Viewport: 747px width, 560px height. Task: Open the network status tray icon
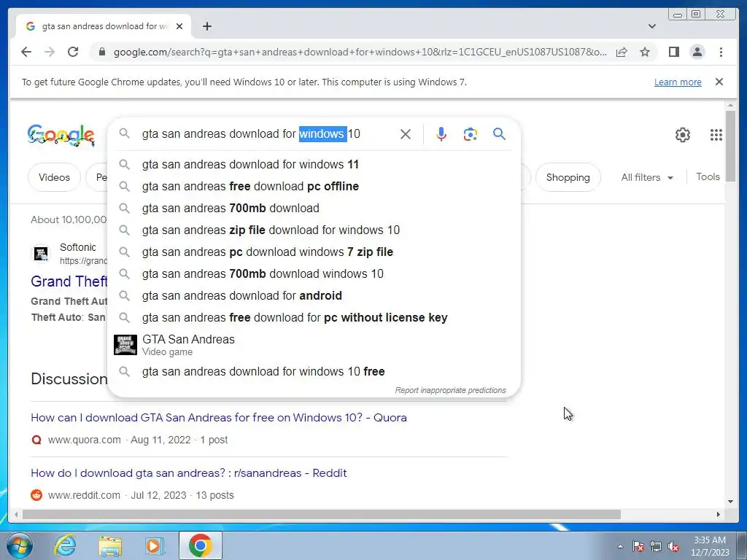pyautogui.click(x=656, y=546)
